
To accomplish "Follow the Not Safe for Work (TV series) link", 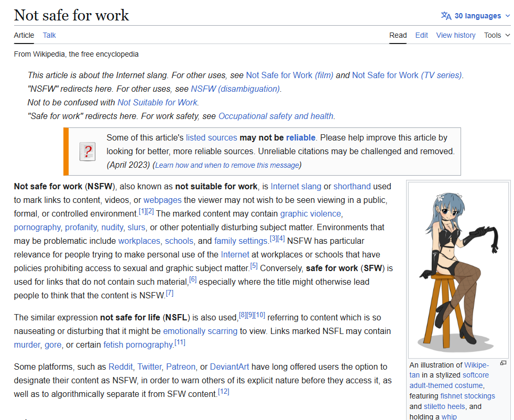I will click(x=407, y=75).
